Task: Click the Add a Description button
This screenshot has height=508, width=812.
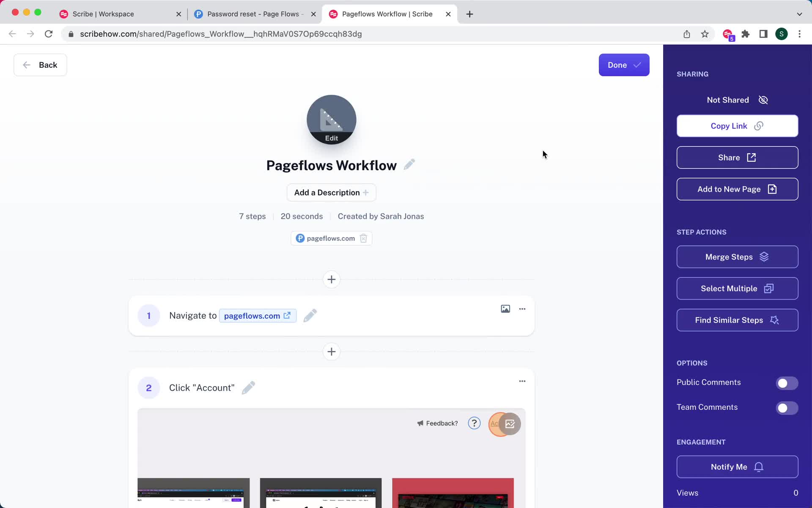Action: [331, 192]
